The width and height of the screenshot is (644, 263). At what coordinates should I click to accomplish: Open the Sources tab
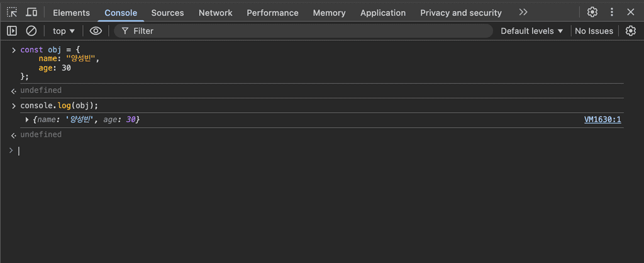(167, 13)
